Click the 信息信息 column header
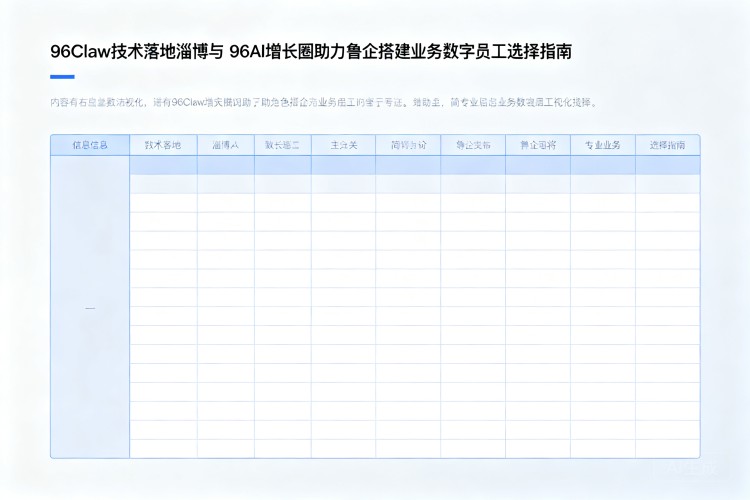The height and width of the screenshot is (500, 750). coord(90,145)
